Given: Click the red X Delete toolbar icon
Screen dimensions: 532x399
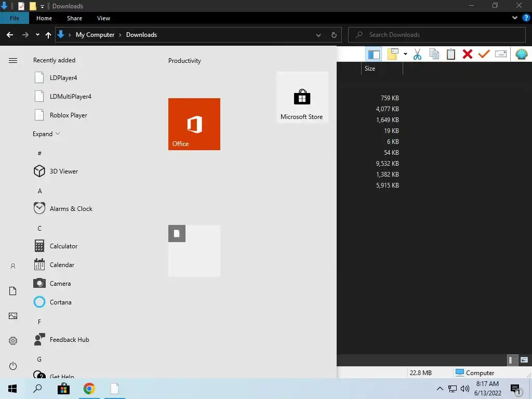Looking at the screenshot, I should click(x=468, y=54).
